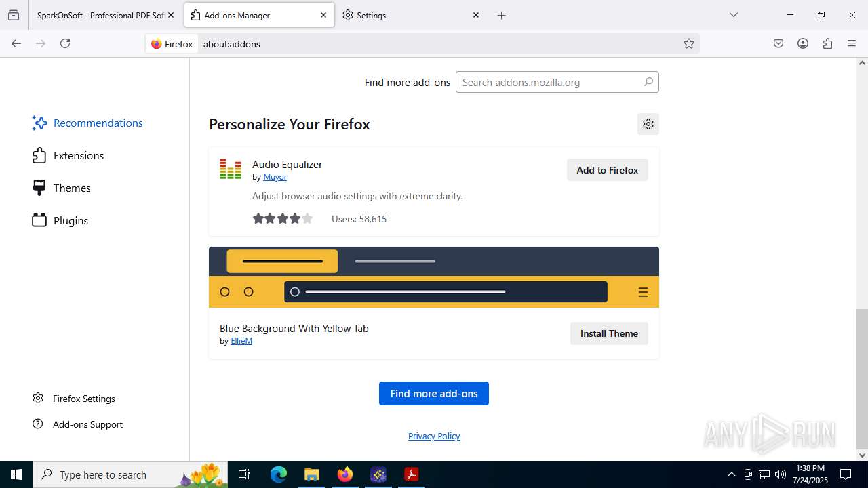Screen dimensions: 868x488
Task: Click the Users: 58,615 text
Action: [359, 219]
